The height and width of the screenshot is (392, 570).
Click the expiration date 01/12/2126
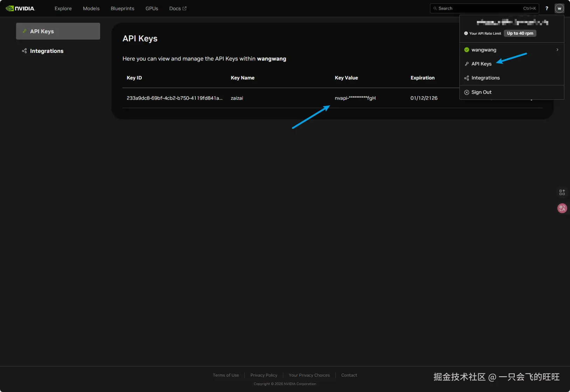tap(424, 98)
